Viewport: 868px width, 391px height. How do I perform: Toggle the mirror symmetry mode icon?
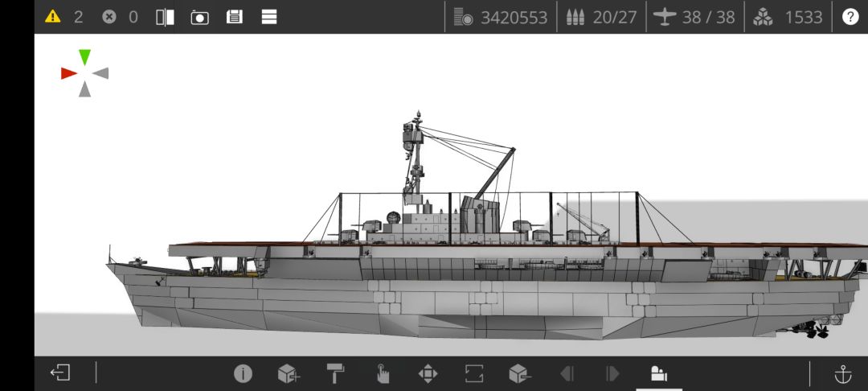click(165, 17)
